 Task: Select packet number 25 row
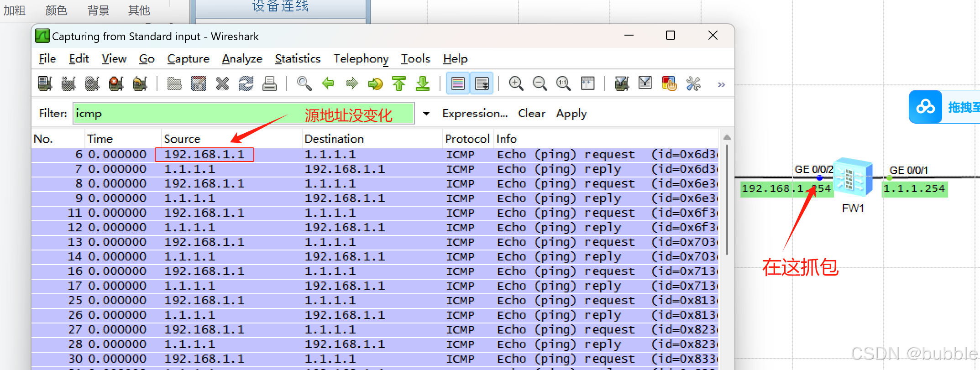pos(375,301)
